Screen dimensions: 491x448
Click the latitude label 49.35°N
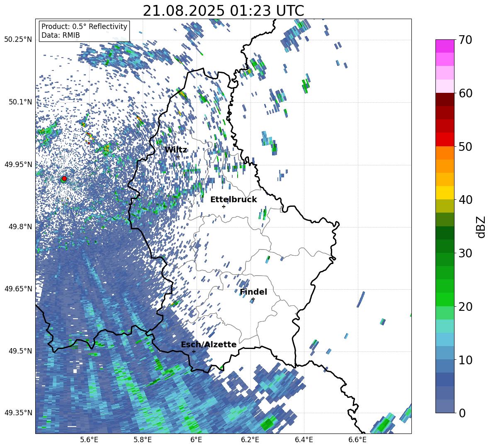pos(18,413)
